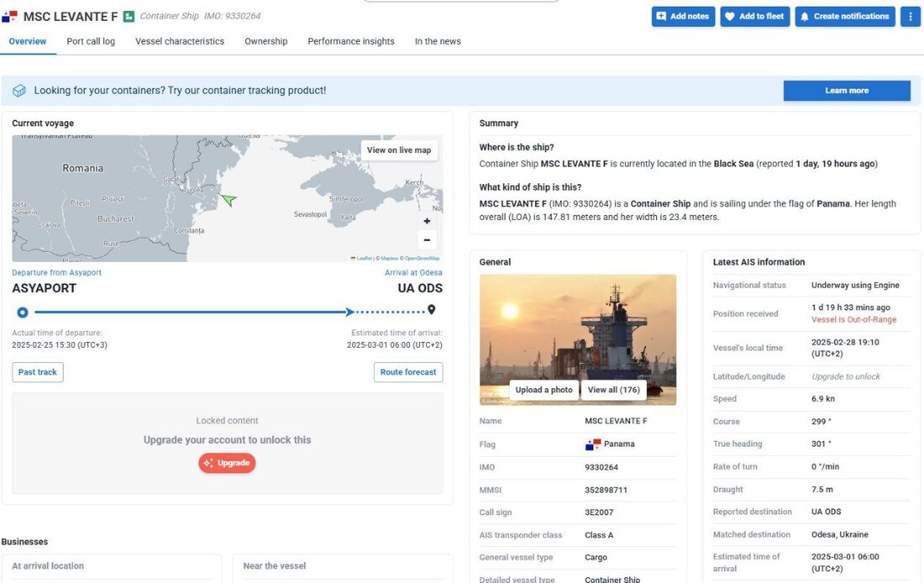Zoom out the map with minus button
This screenshot has height=583, width=924.
427,240
